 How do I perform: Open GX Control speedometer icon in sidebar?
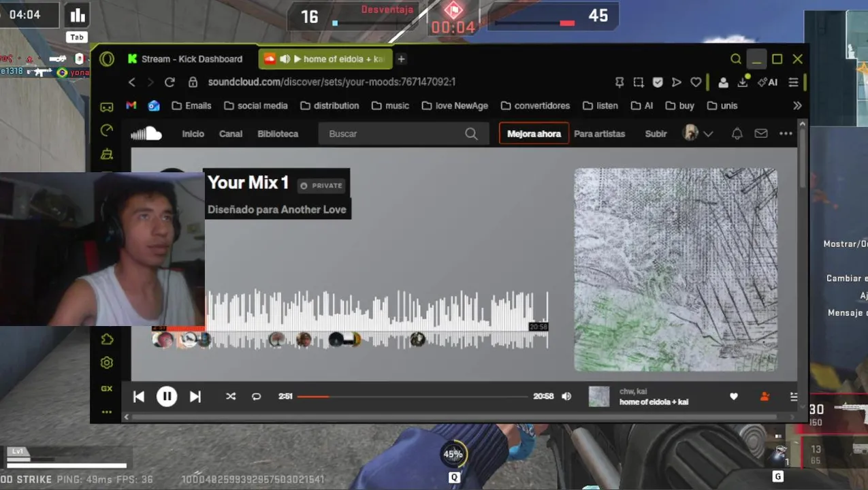[x=107, y=130]
